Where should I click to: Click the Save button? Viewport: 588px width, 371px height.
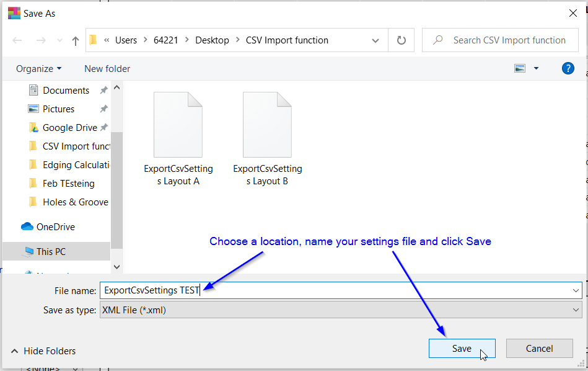(x=462, y=349)
